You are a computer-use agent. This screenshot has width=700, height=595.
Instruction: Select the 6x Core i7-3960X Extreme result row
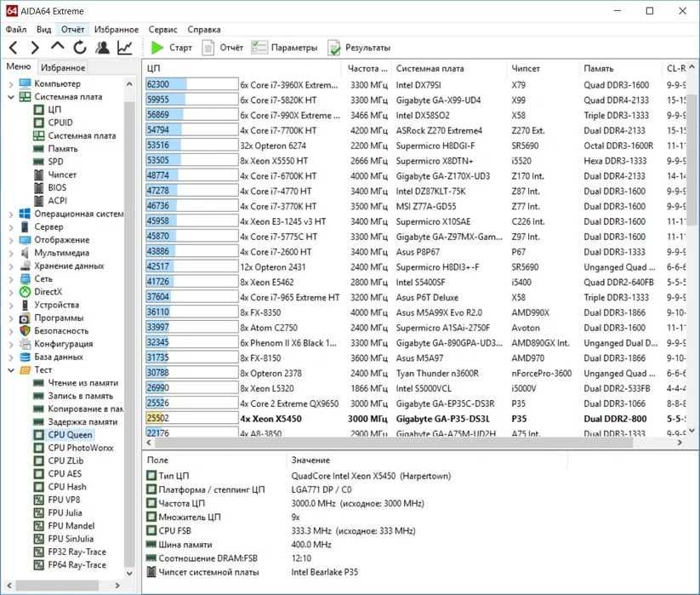[x=418, y=84]
